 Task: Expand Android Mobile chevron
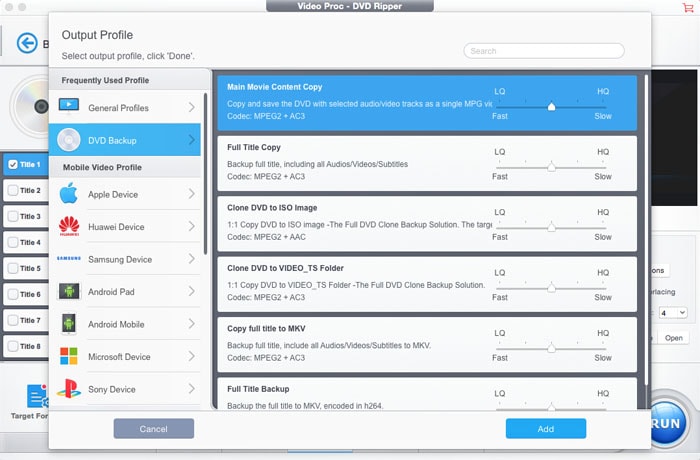pyautogui.click(x=192, y=324)
